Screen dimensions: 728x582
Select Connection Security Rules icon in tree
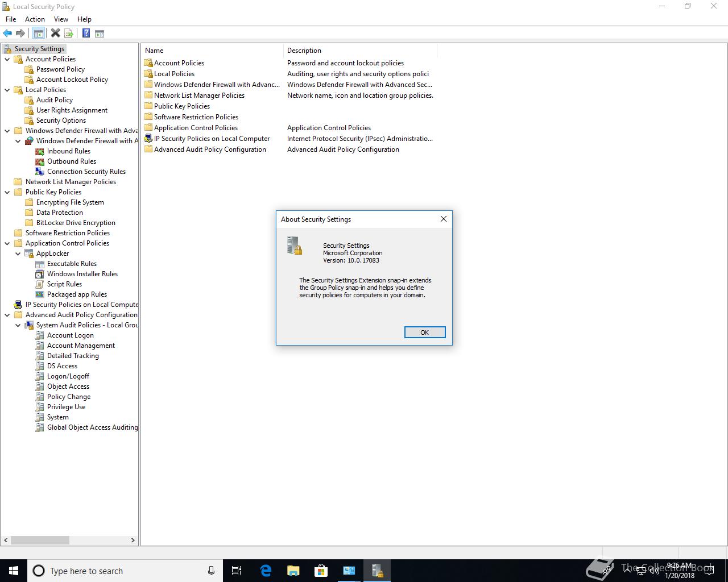(x=40, y=172)
